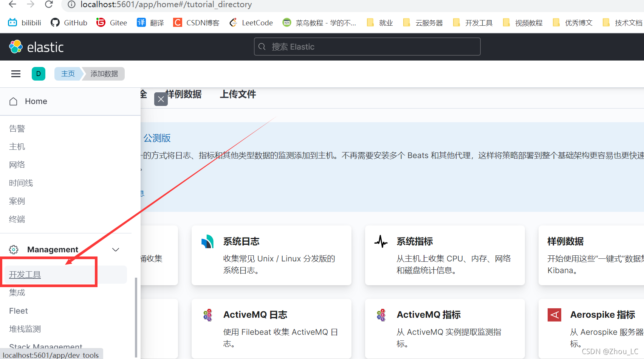
Task: Click the browser back arrow
Action: click(x=12, y=4)
